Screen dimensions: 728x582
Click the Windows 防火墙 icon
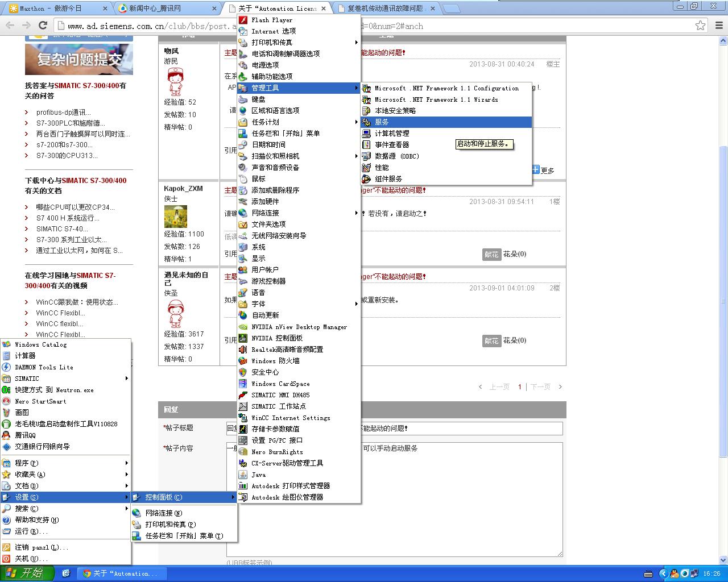(x=243, y=361)
